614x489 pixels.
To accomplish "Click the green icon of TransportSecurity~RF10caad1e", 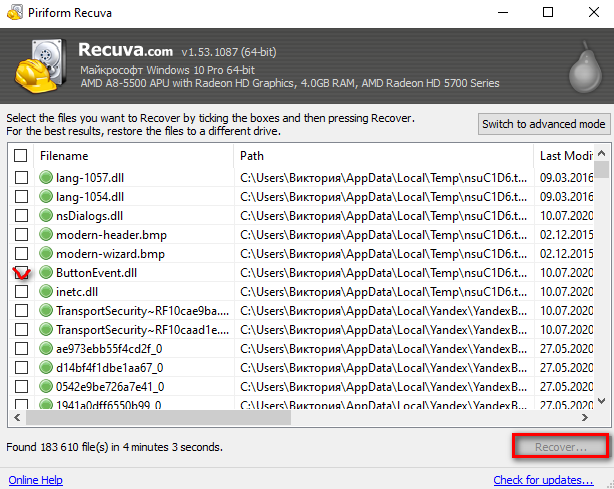I will point(46,329).
